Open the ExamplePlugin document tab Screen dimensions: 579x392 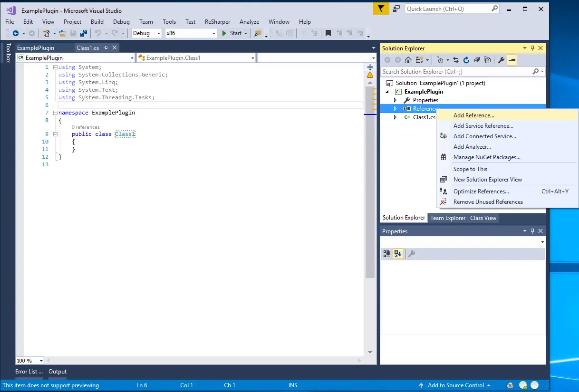[36, 48]
